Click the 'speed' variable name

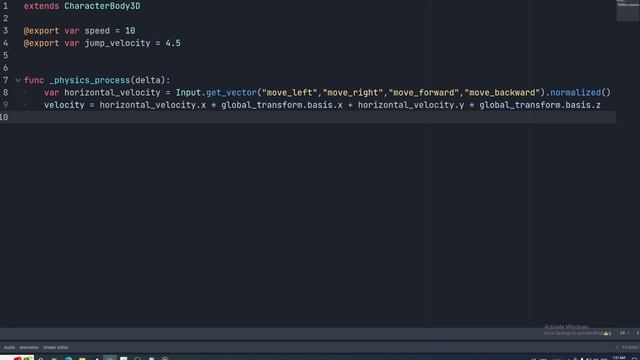coord(97,31)
